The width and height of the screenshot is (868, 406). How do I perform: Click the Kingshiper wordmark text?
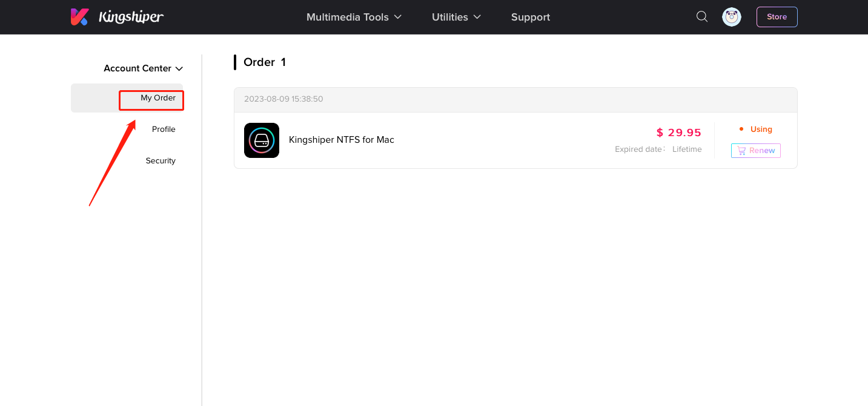point(131,17)
